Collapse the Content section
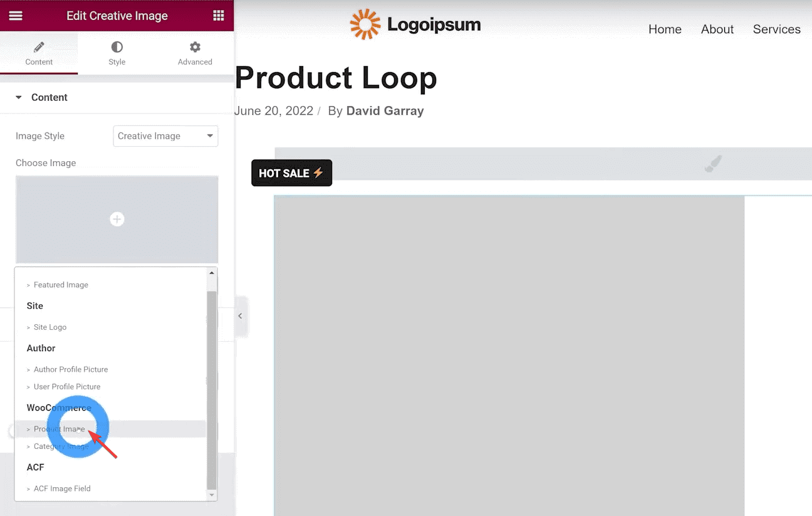Viewport: 812px width, 516px height. coord(48,97)
